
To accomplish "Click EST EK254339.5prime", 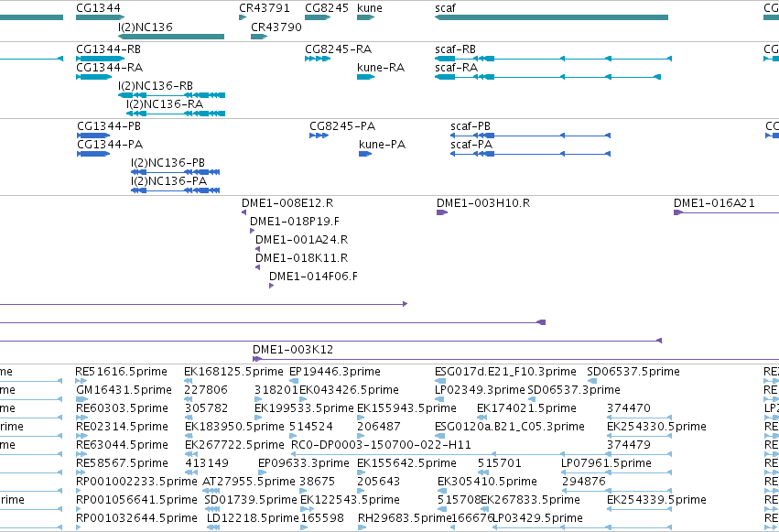I will [x=656, y=500].
